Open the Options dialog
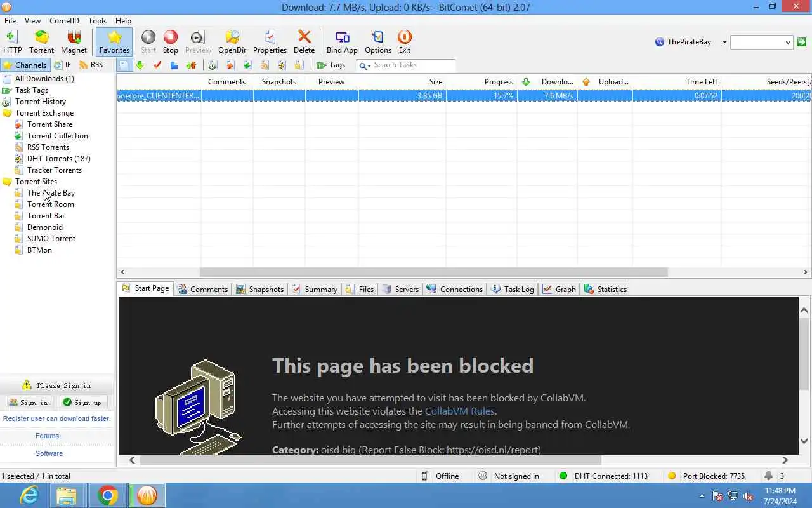 point(378,42)
